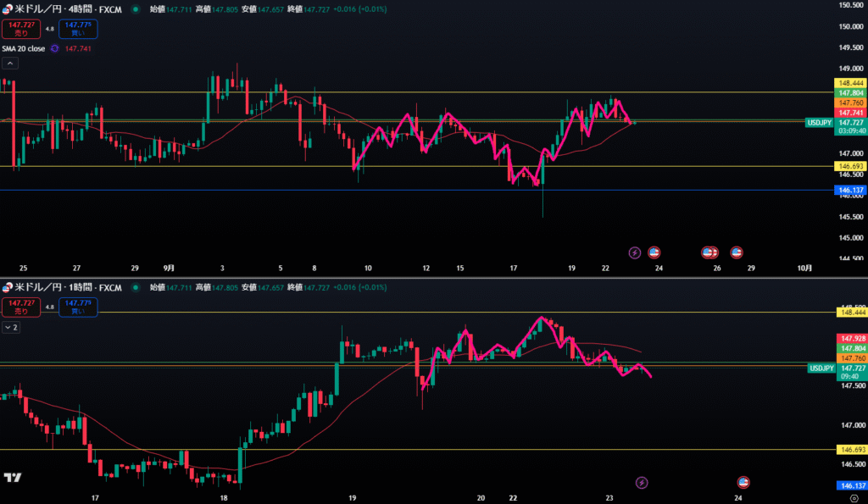Expand the 2 hidden indicators on 1-hour chart
The width and height of the screenshot is (868, 504).
[12, 327]
